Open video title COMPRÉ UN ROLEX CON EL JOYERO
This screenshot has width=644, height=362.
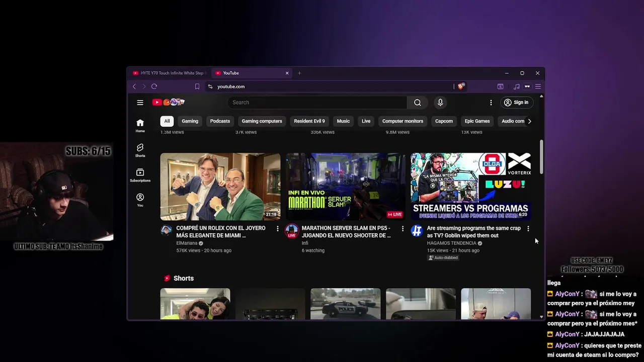(x=221, y=232)
